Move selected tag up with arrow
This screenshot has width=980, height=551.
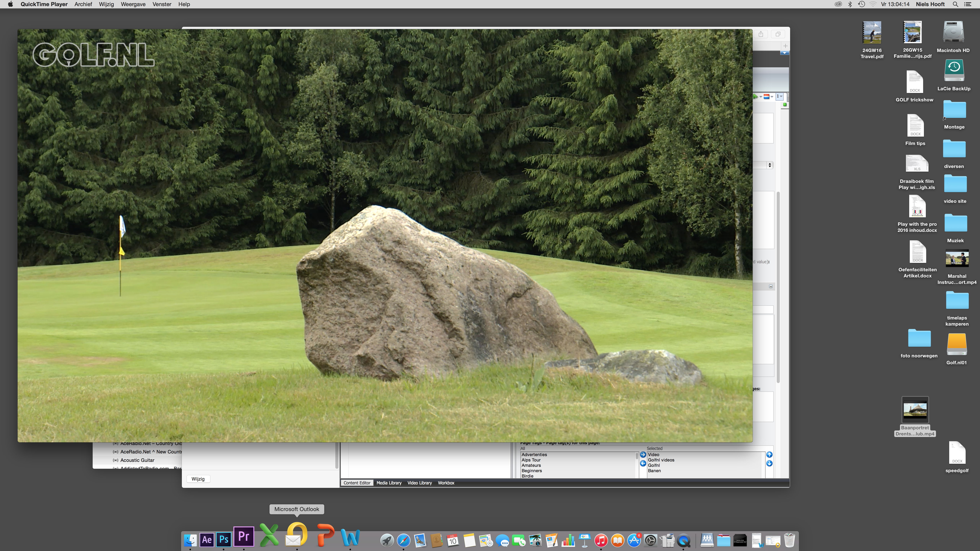point(769,454)
